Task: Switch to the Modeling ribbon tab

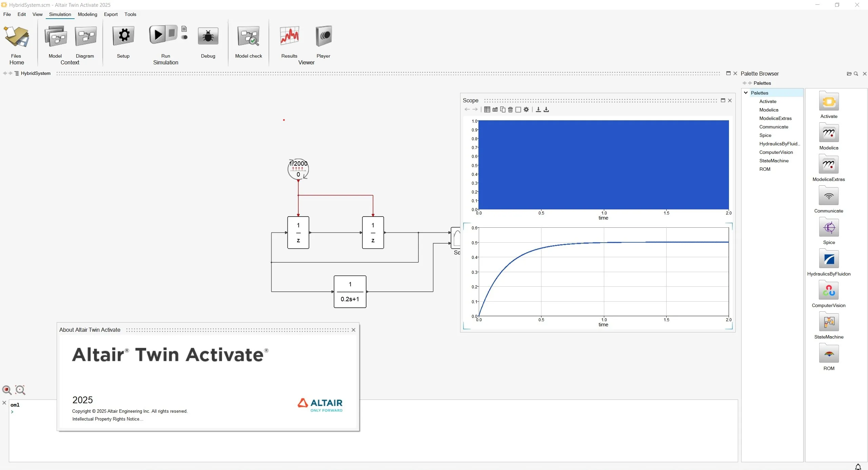Action: coord(87,14)
